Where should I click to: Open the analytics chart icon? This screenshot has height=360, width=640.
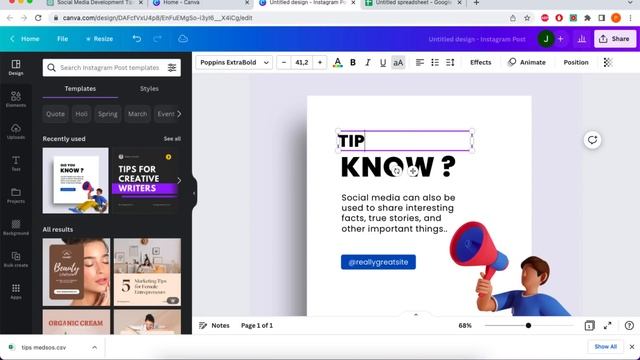click(582, 39)
